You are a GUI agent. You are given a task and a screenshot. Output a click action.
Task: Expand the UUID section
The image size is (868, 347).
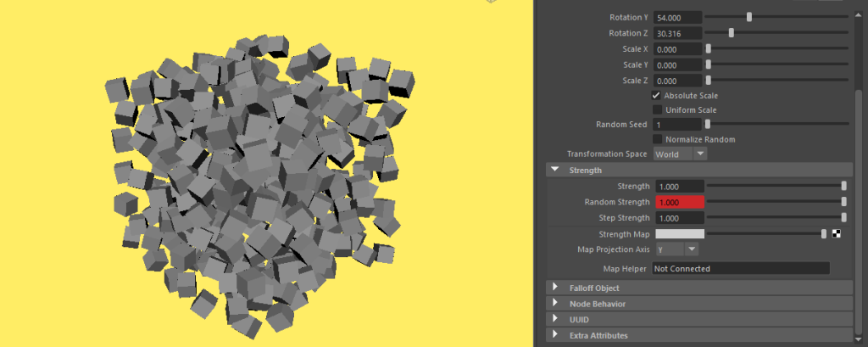coord(555,319)
